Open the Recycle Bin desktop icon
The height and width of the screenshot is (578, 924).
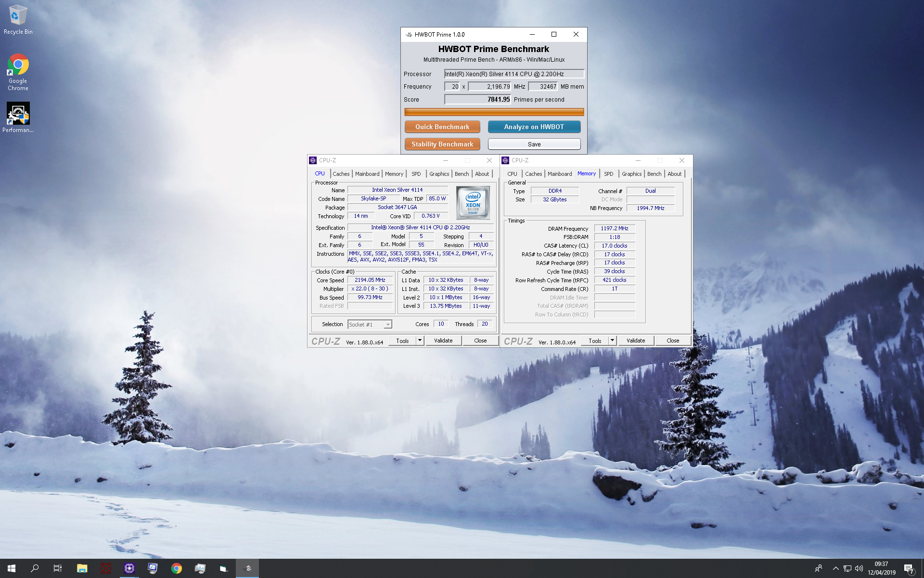[x=18, y=19]
